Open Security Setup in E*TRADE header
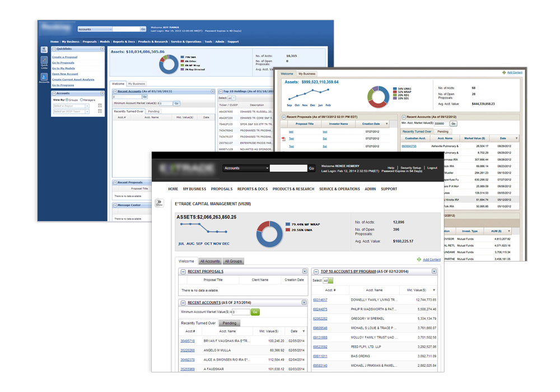 [x=410, y=168]
